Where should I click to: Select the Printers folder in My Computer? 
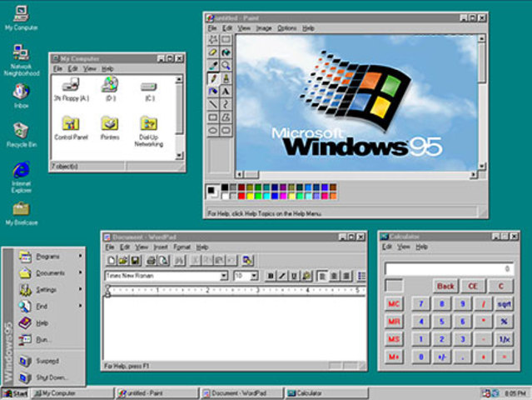coord(110,128)
